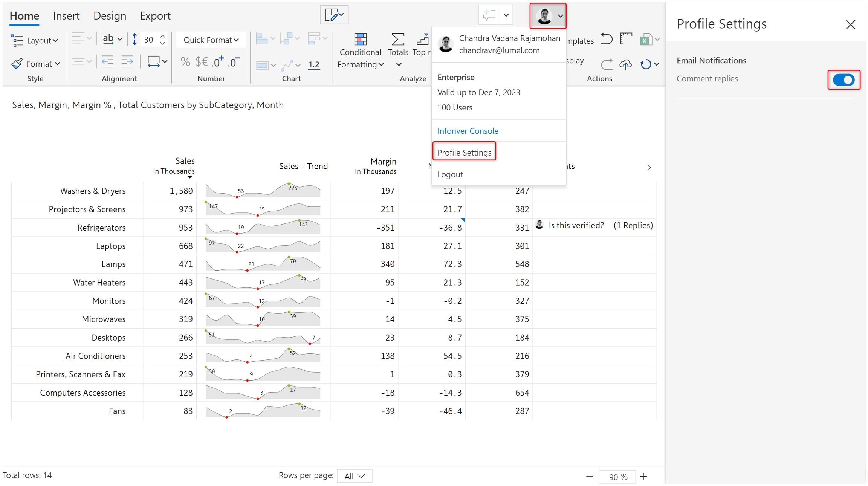Click the cloud upload icon
Screen dimensions: 868x486
click(x=625, y=64)
